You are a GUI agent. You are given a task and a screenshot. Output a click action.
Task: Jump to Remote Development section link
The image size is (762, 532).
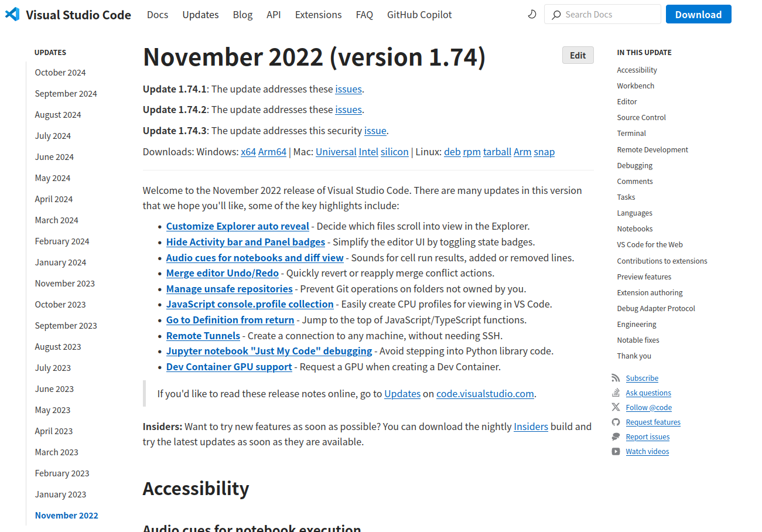click(652, 149)
